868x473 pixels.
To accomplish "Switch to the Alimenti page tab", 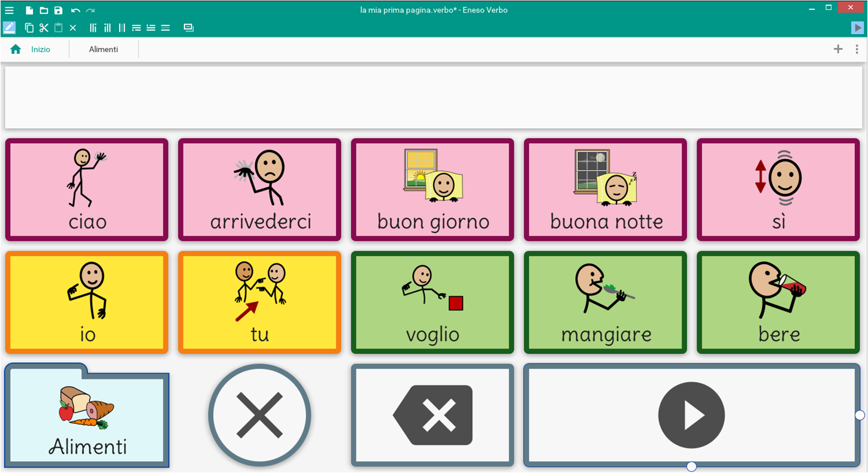I will pyautogui.click(x=104, y=49).
